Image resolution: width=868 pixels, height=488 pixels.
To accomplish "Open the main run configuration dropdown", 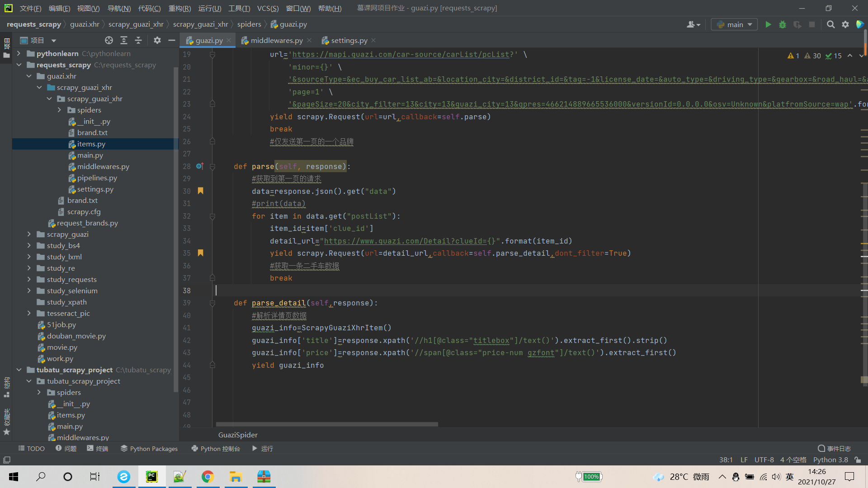I will [734, 24].
